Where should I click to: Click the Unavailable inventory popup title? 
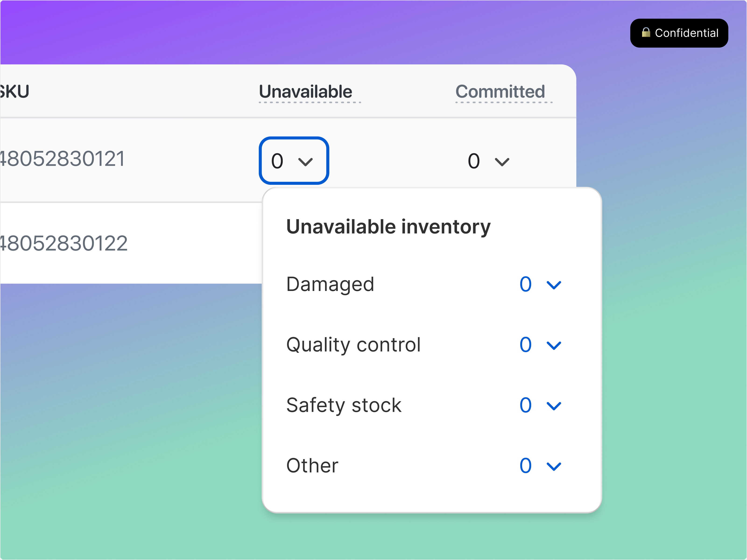tap(388, 226)
